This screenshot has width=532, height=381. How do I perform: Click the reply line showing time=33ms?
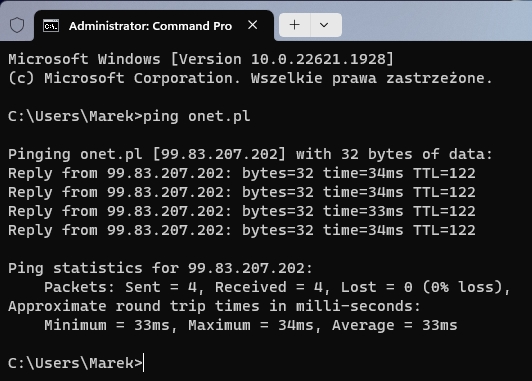[x=242, y=211]
